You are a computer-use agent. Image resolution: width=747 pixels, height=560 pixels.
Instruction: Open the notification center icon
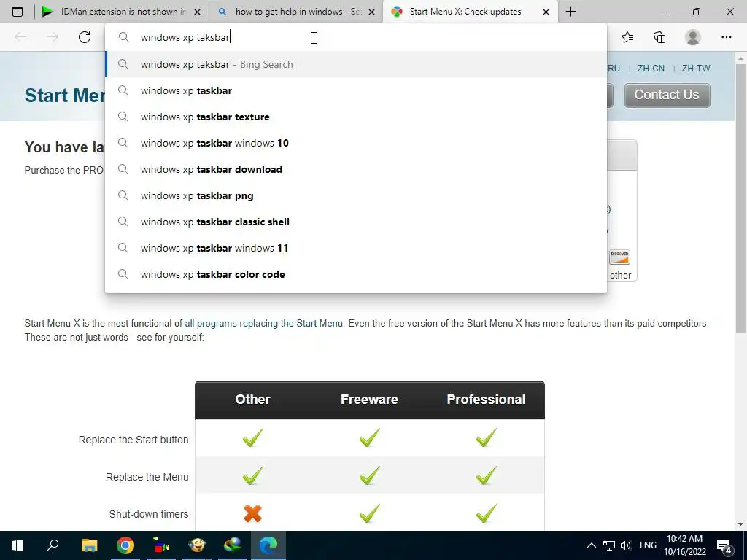coord(724,545)
